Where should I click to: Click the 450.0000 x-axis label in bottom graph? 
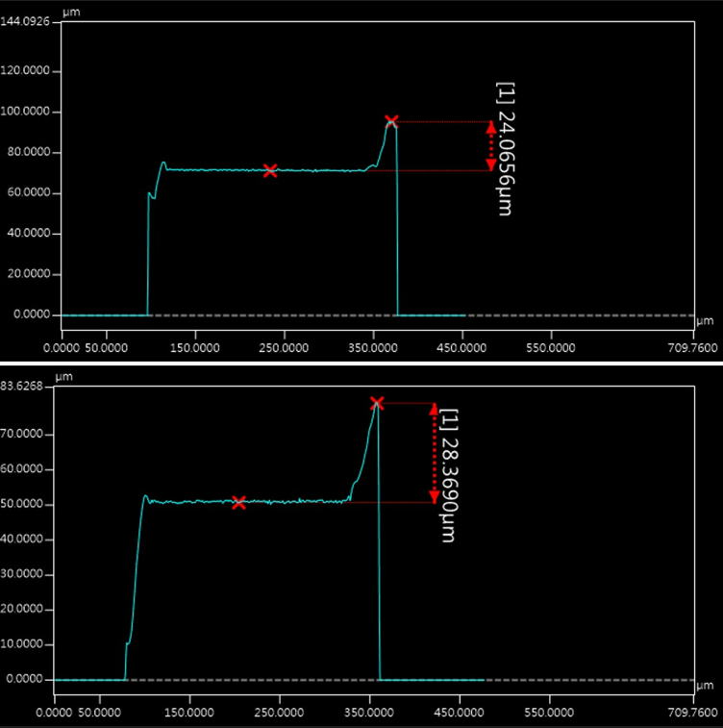(460, 712)
